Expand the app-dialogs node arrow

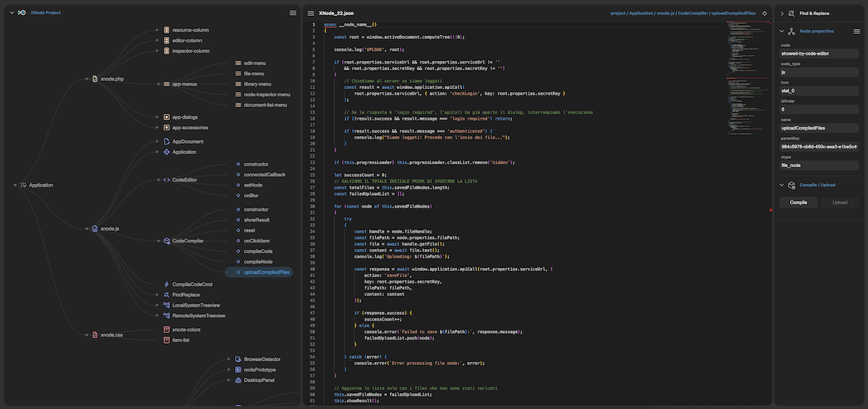click(158, 117)
